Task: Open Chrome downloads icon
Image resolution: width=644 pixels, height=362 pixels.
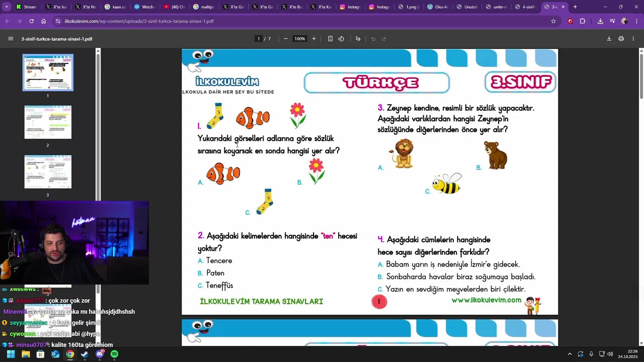Action: point(600,21)
